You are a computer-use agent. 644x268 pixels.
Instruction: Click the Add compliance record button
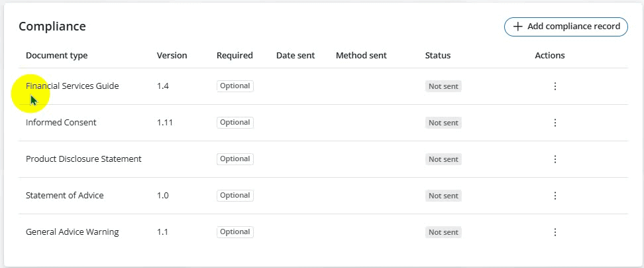tap(566, 27)
